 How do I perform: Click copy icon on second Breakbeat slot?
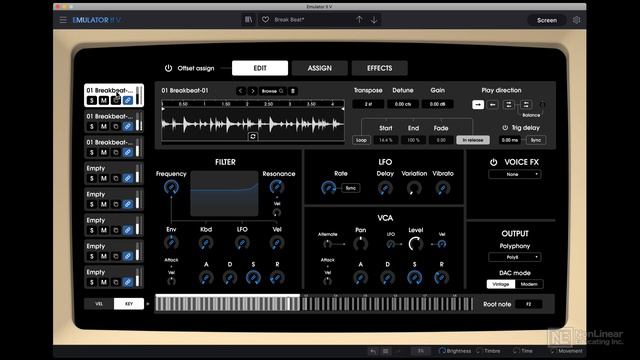point(116,126)
